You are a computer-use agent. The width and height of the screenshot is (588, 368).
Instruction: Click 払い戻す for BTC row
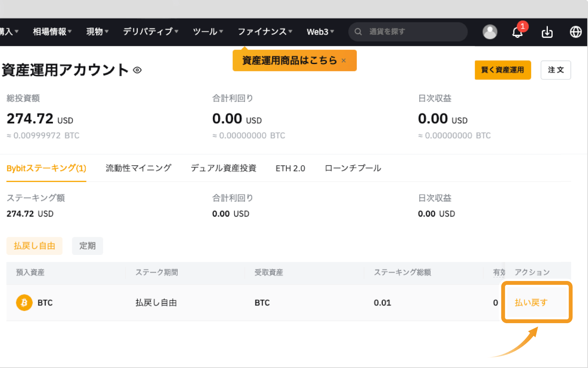531,302
